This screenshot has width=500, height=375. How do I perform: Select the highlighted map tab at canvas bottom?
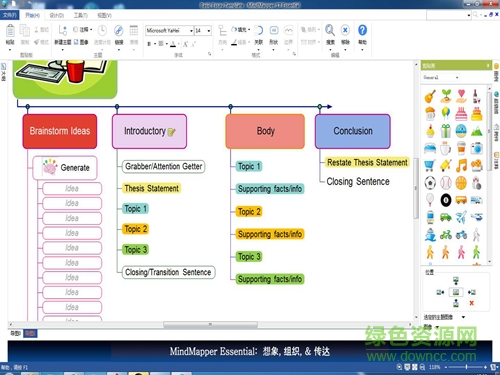point(30,333)
